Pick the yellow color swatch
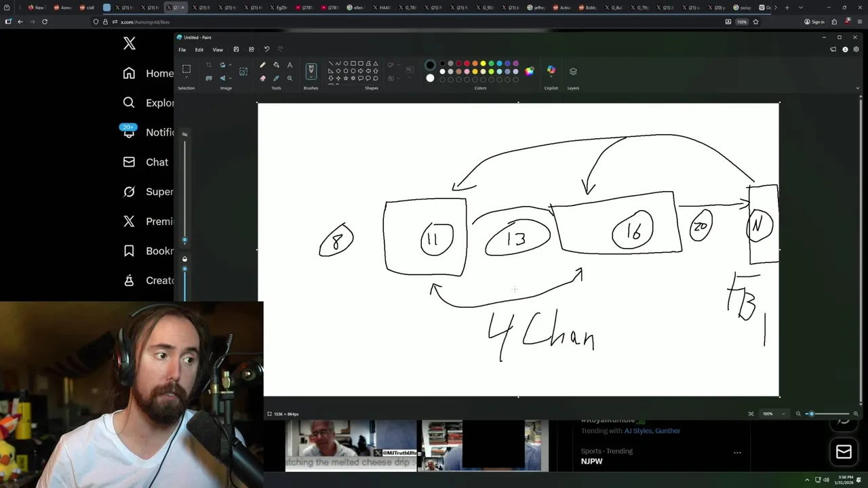The width and height of the screenshot is (868, 488). 483,64
